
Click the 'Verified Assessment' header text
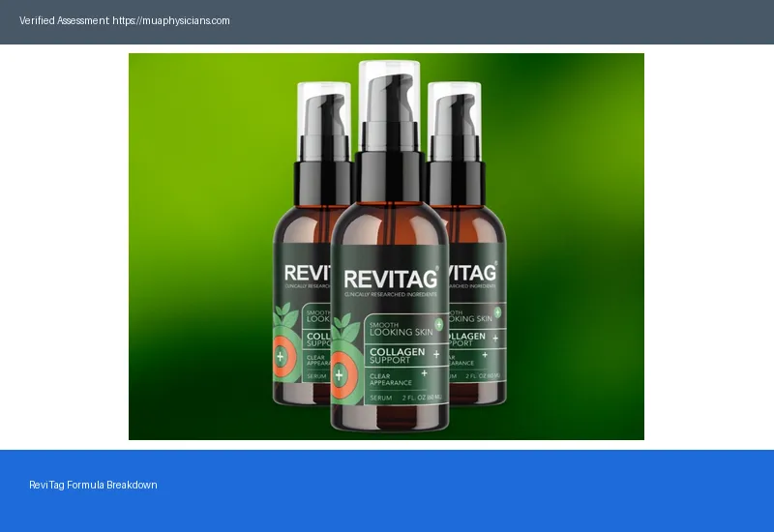click(64, 20)
